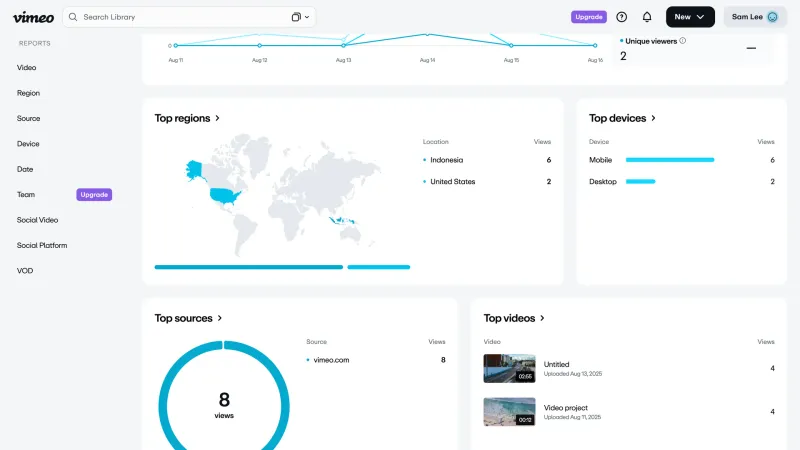Open the Video project thumbnail
This screenshot has height=450, width=800.
click(x=509, y=412)
